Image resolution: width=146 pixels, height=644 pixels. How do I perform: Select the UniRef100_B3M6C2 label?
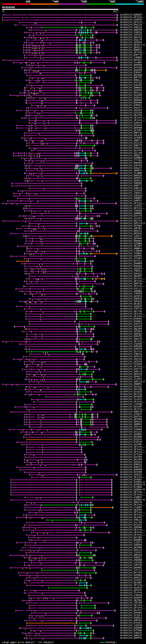[x=131, y=557]
